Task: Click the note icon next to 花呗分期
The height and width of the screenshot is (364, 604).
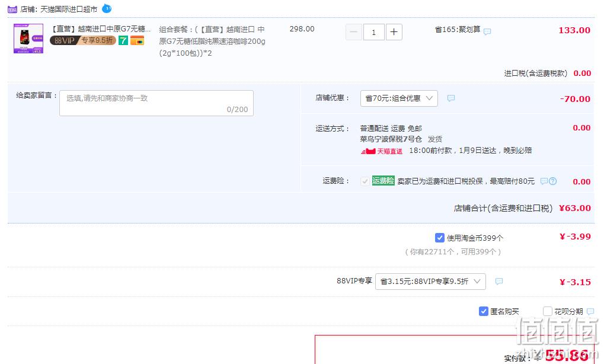Action: click(x=590, y=311)
